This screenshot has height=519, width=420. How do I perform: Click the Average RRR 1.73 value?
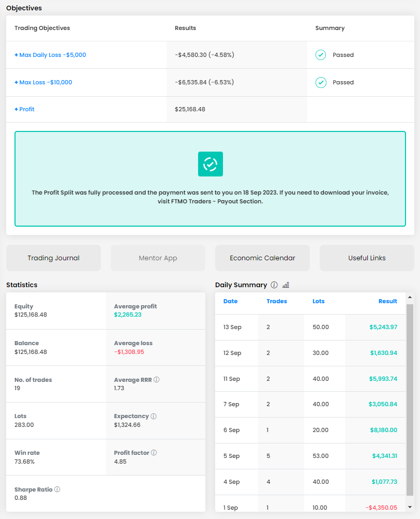(119, 388)
